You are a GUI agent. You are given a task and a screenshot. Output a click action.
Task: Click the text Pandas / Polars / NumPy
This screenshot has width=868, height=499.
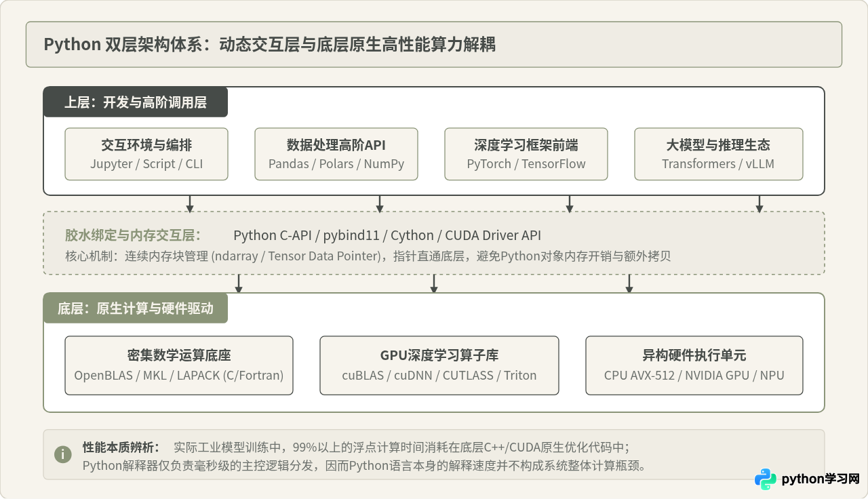point(336,164)
